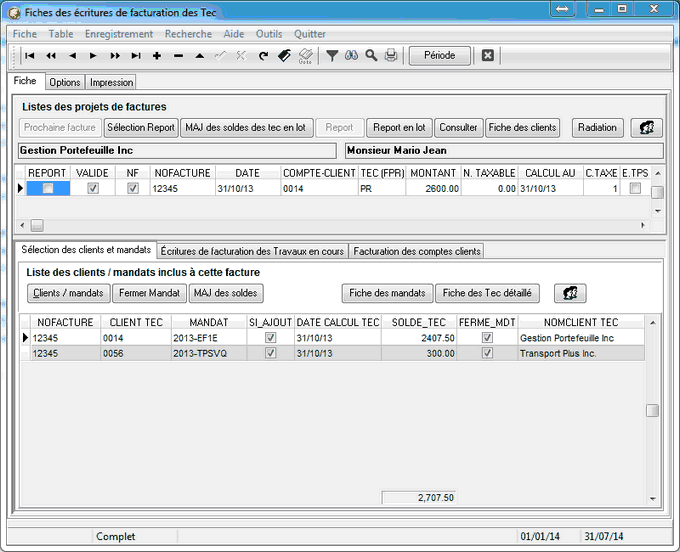
Task: Click help icon button next to Fiche des Tec détaillé
Action: point(570,293)
